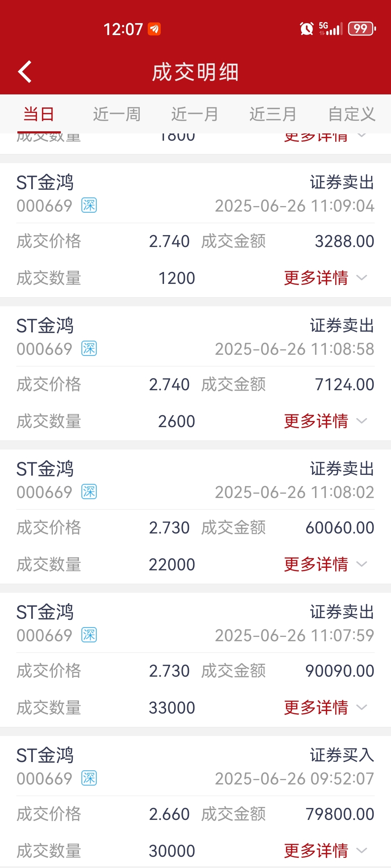Select the 当日 tab
This screenshot has height=868, width=391.
[39, 114]
